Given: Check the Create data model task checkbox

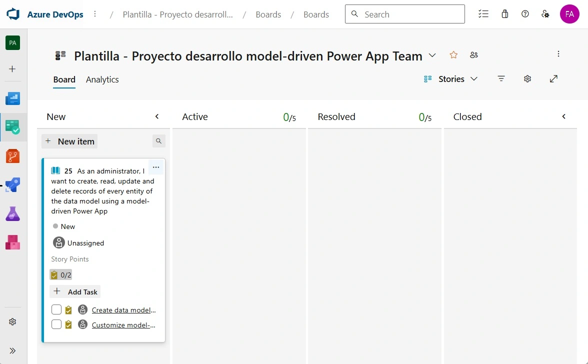Looking at the screenshot, I should click(56, 309).
